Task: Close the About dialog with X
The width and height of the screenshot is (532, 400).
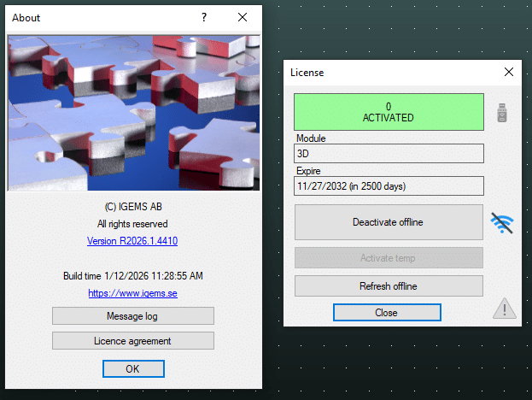Action: [x=243, y=17]
